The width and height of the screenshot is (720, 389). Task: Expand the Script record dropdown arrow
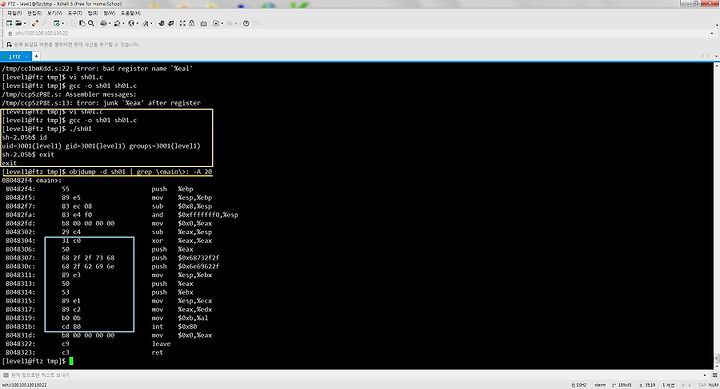[x=222, y=23]
